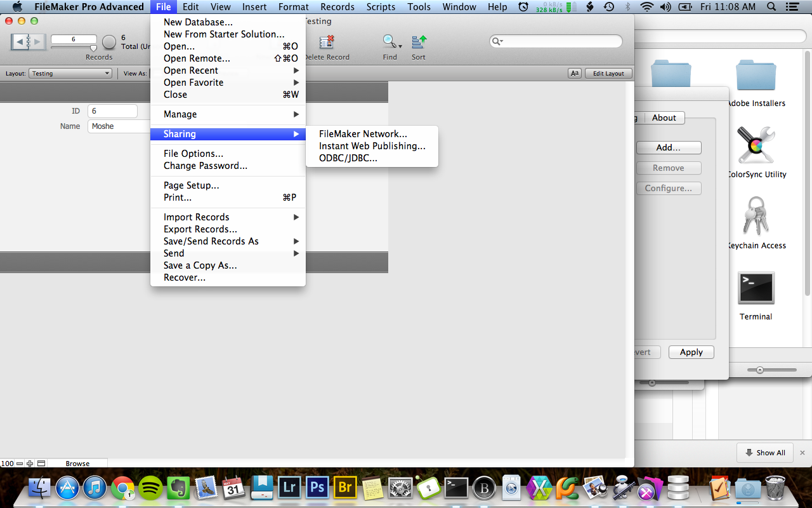Open iTunes from the Dock
The width and height of the screenshot is (812, 508).
click(x=95, y=488)
